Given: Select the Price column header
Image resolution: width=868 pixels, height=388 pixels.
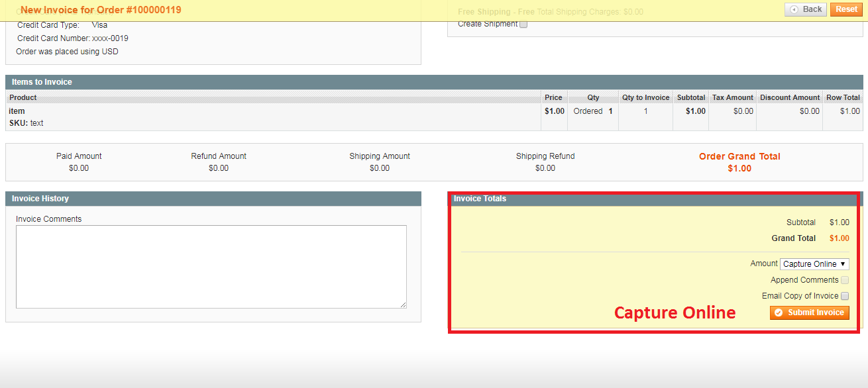Looking at the screenshot, I should (553, 97).
